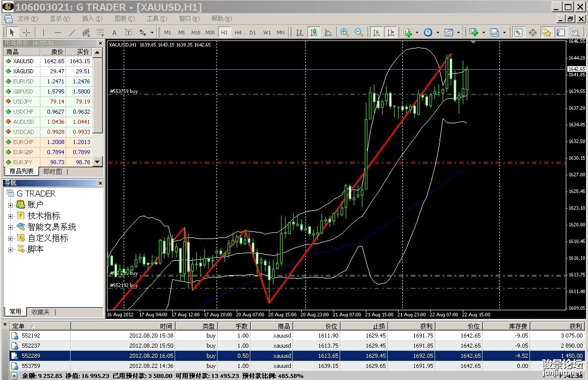
Task: Toggle the H1 timeframe button
Action: pyautogui.click(x=224, y=33)
